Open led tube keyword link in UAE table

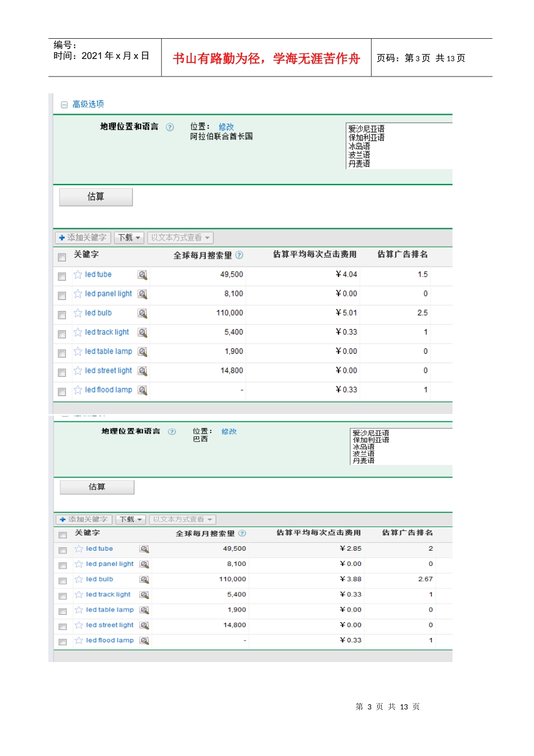pyautogui.click(x=98, y=274)
